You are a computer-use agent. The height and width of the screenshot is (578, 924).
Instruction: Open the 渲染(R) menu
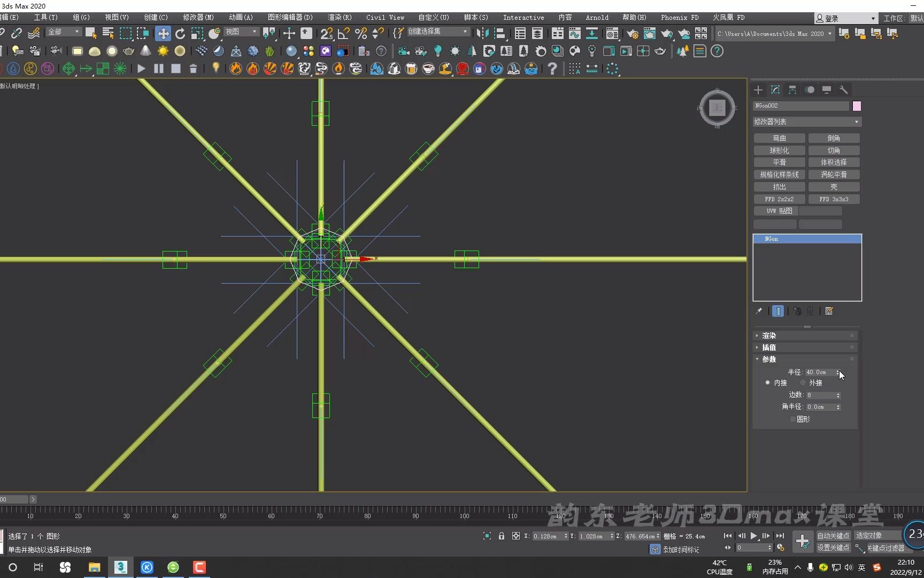point(339,17)
